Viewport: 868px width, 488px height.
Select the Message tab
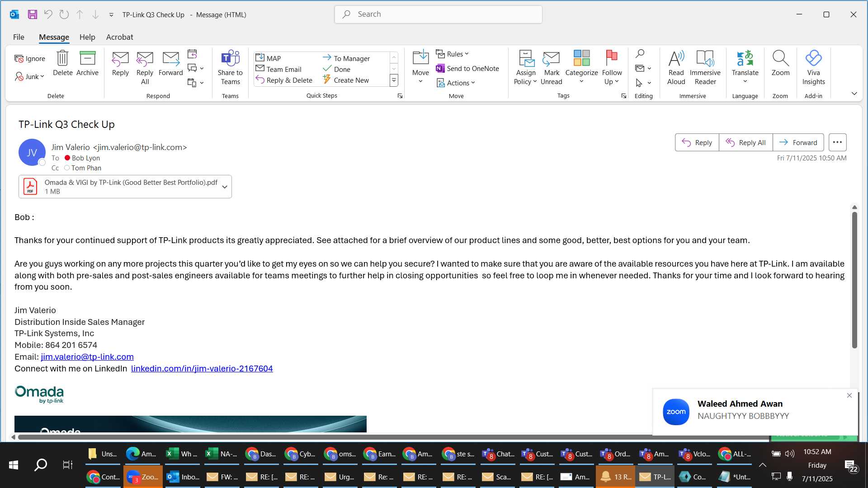point(54,37)
